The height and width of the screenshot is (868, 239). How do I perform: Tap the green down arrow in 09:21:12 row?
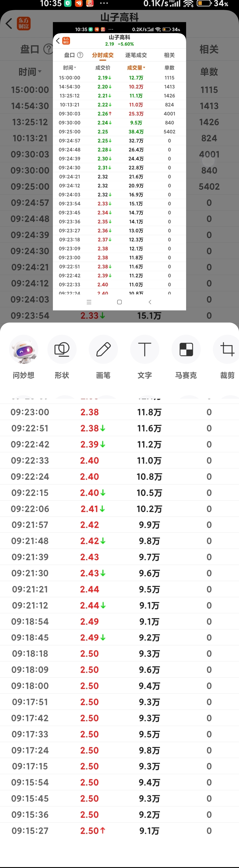click(103, 606)
